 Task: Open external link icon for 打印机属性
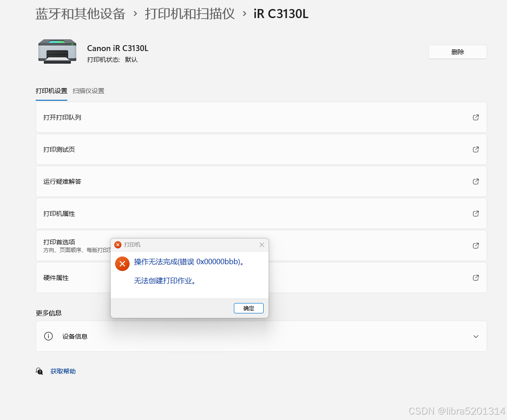click(x=476, y=214)
